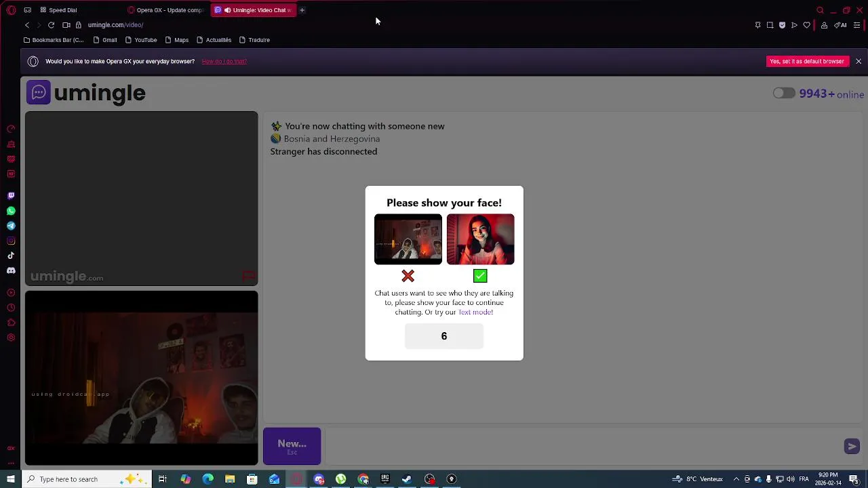Open the player play-arrow icon in toolbar
The height and width of the screenshot is (488, 868).
pos(794,25)
